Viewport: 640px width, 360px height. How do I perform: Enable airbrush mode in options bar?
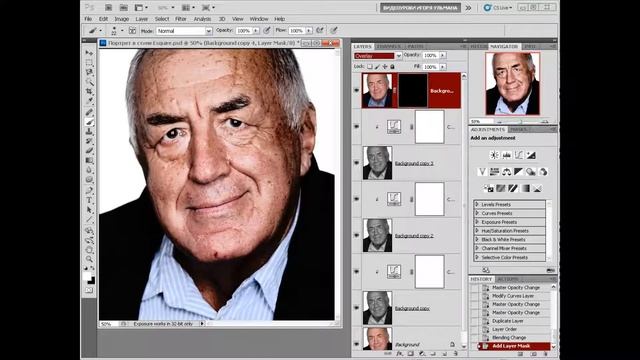(320, 30)
